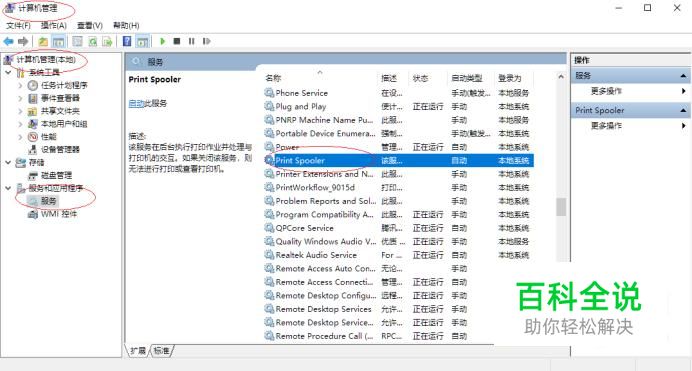Select the Print Spooler service row

coord(399,161)
